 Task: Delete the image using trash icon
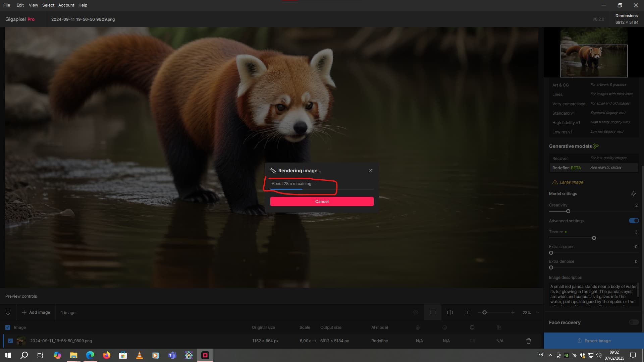tap(529, 341)
